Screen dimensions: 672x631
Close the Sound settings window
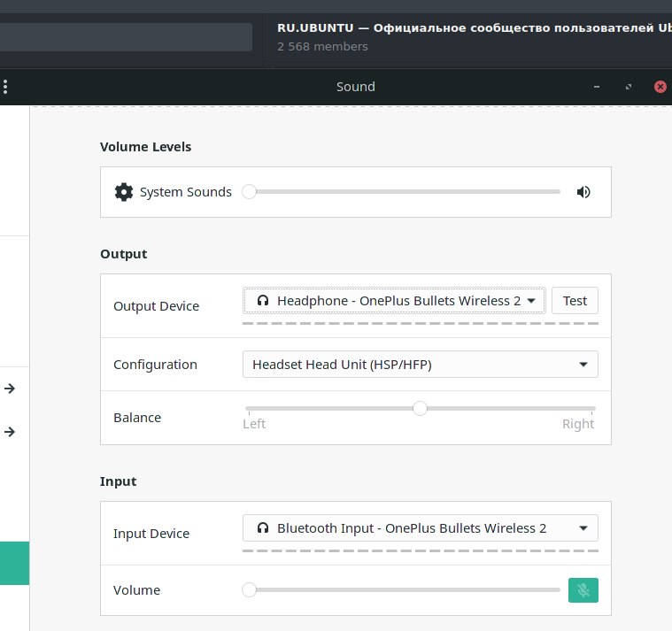pyautogui.click(x=660, y=87)
